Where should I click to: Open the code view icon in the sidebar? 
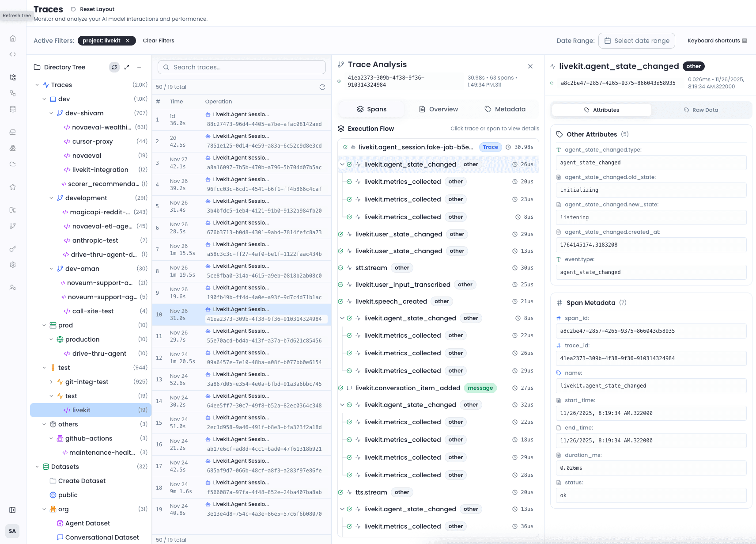click(12, 54)
